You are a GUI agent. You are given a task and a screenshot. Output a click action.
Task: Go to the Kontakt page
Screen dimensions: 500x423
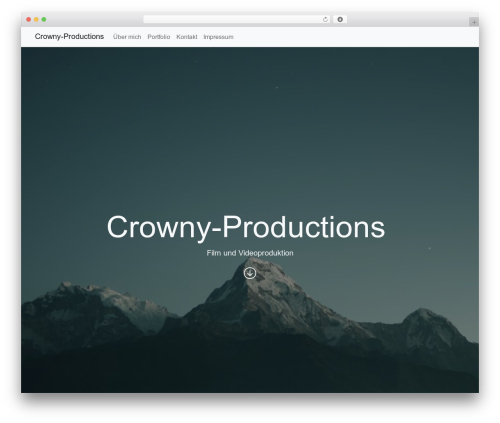tap(187, 37)
